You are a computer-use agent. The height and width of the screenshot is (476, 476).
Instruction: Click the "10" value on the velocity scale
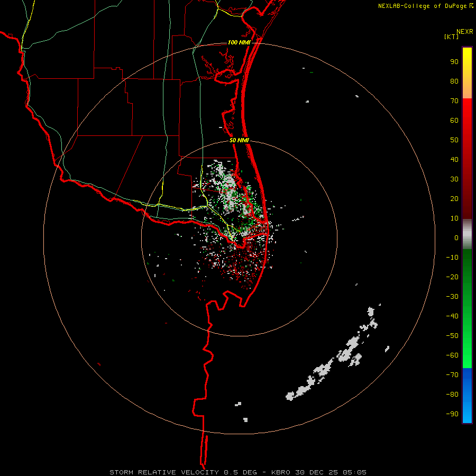[454, 218]
